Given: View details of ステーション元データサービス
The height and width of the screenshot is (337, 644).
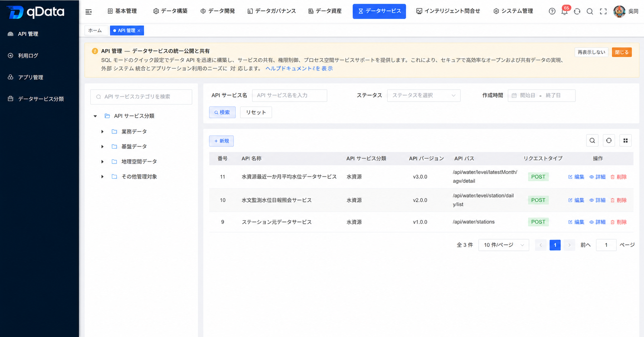Looking at the screenshot, I should (597, 222).
